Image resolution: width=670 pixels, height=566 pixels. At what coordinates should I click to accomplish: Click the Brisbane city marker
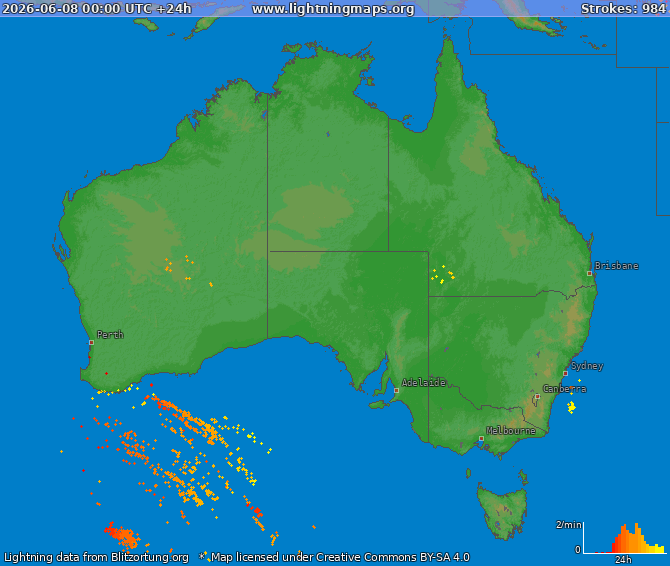click(589, 273)
